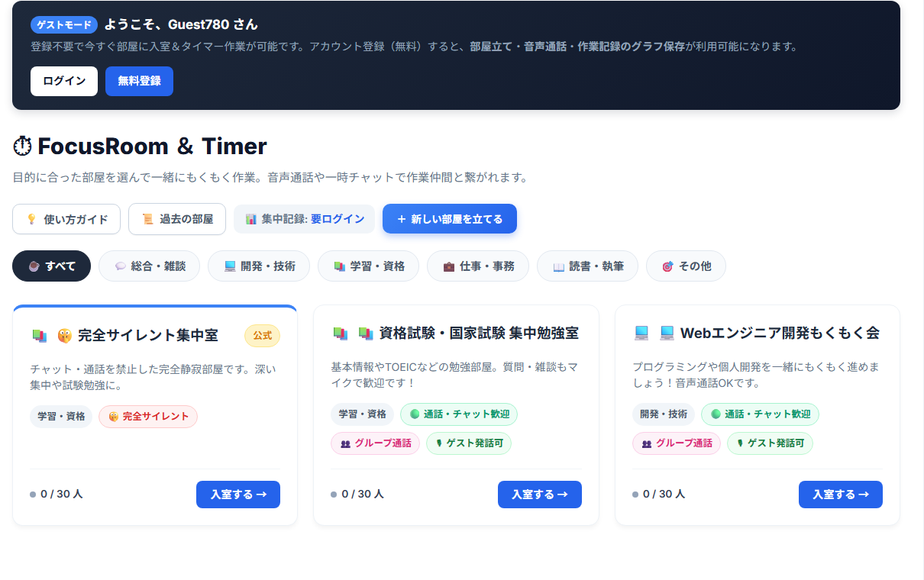The width and height of the screenshot is (924, 580).
Task: Create a room with 新しい部屋を立てる
Action: [450, 219]
